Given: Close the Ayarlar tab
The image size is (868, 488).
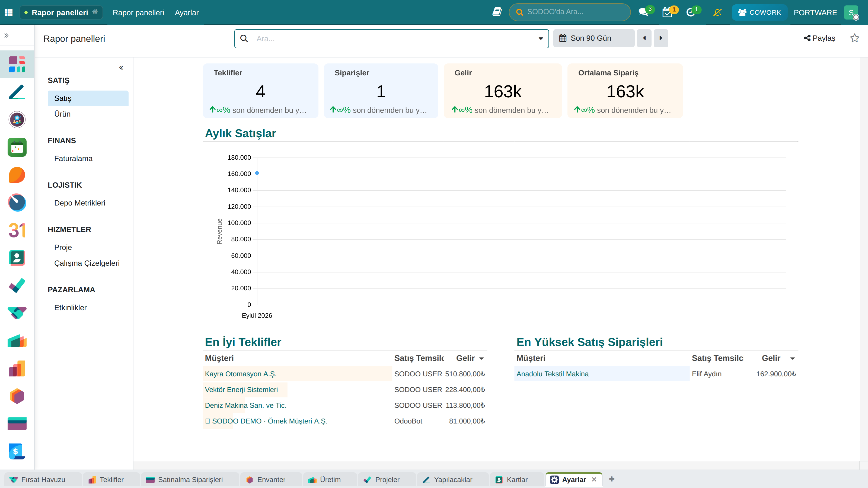Looking at the screenshot, I should (594, 479).
